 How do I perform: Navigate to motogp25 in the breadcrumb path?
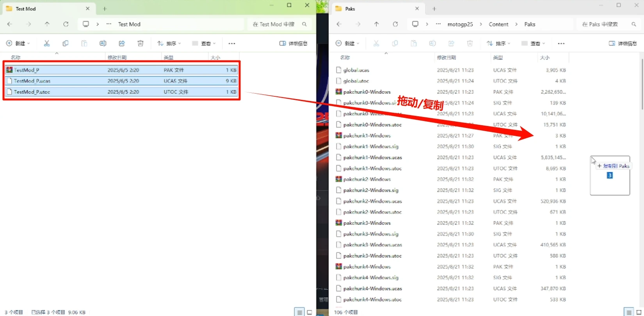click(x=460, y=24)
